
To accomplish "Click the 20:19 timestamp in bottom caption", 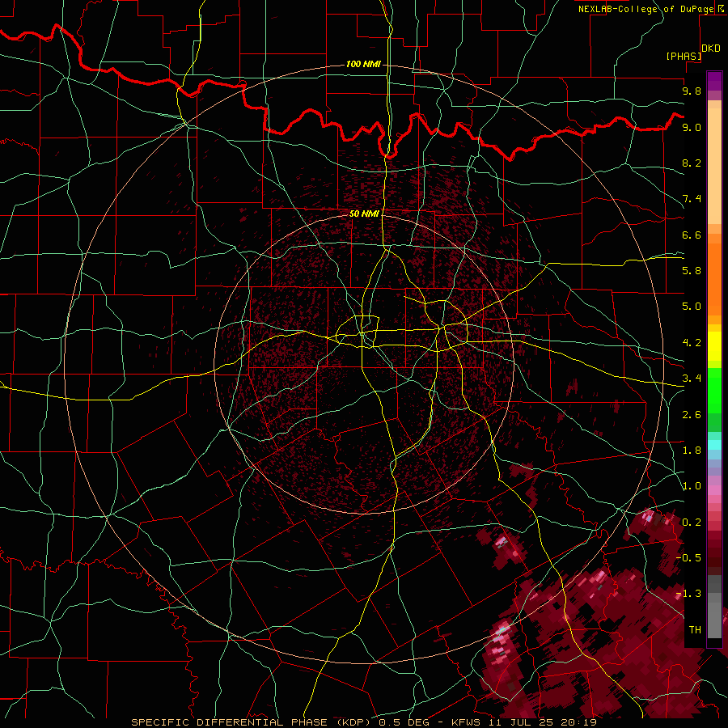I will click(580, 722).
